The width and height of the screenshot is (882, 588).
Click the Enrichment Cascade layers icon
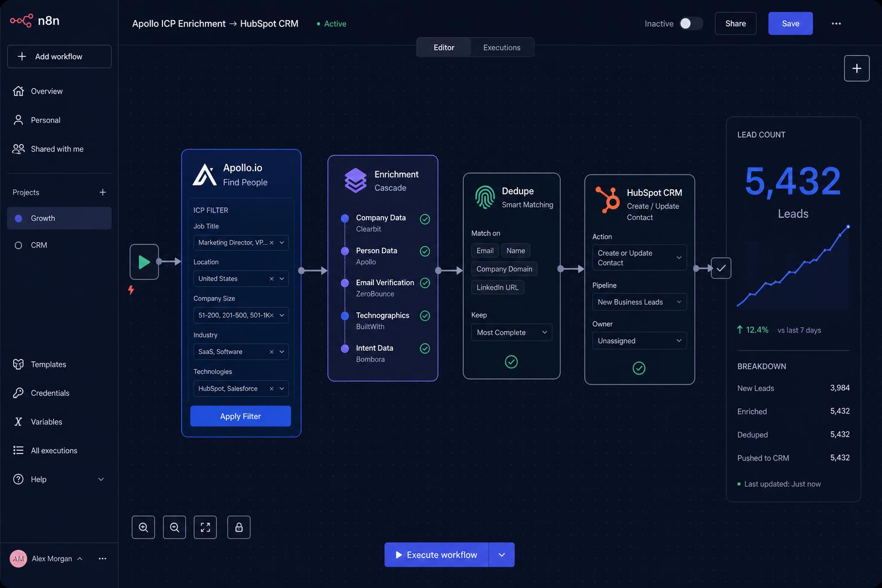[x=355, y=180]
